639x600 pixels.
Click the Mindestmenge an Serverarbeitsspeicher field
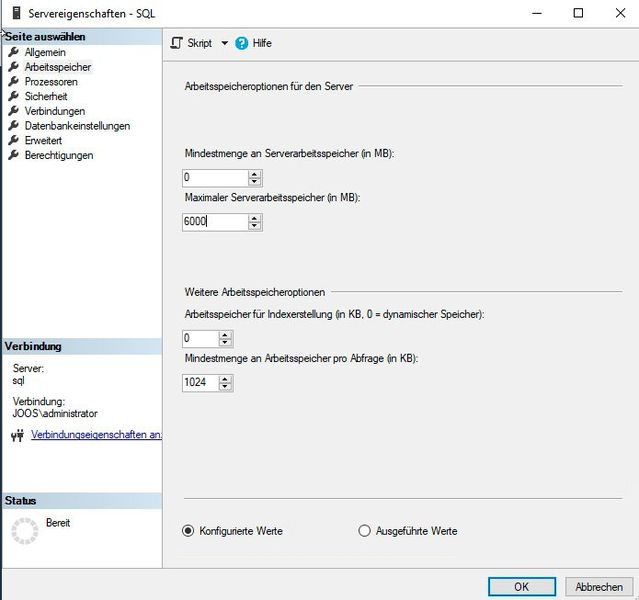pyautogui.click(x=215, y=178)
